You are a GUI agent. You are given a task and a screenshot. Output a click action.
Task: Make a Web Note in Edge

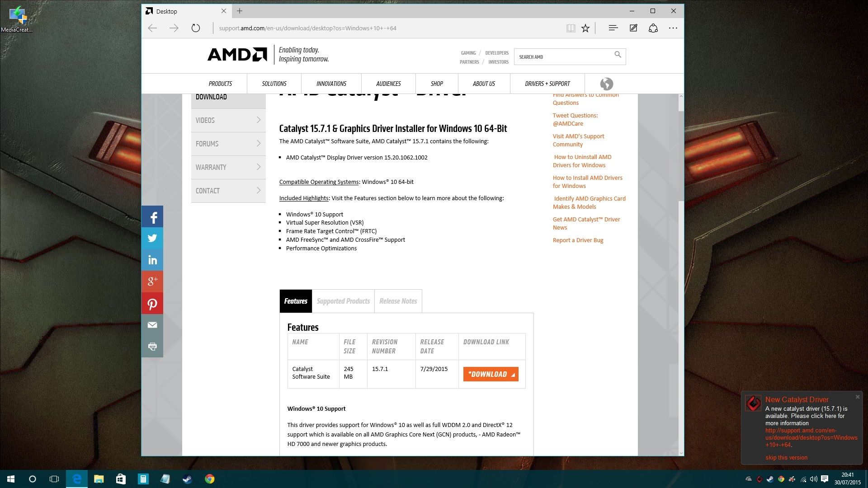(633, 28)
